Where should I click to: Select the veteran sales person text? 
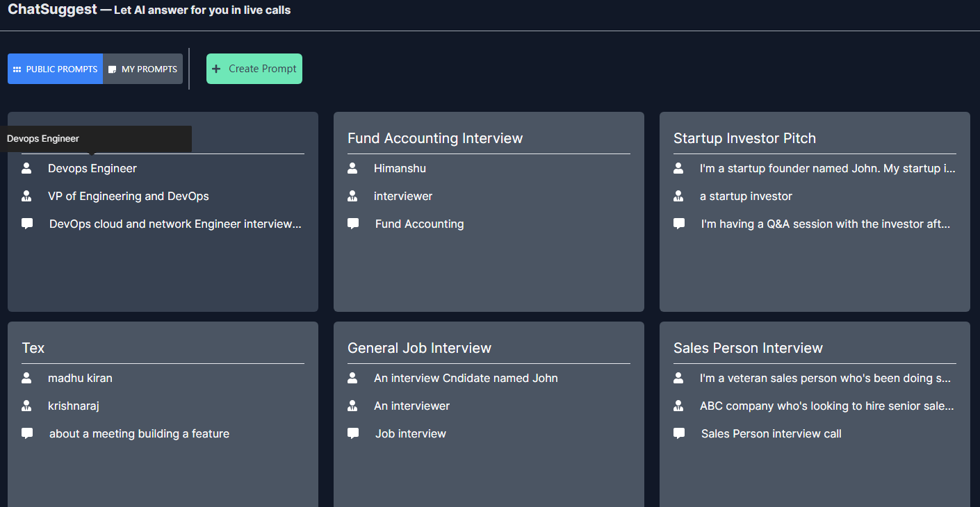click(826, 378)
